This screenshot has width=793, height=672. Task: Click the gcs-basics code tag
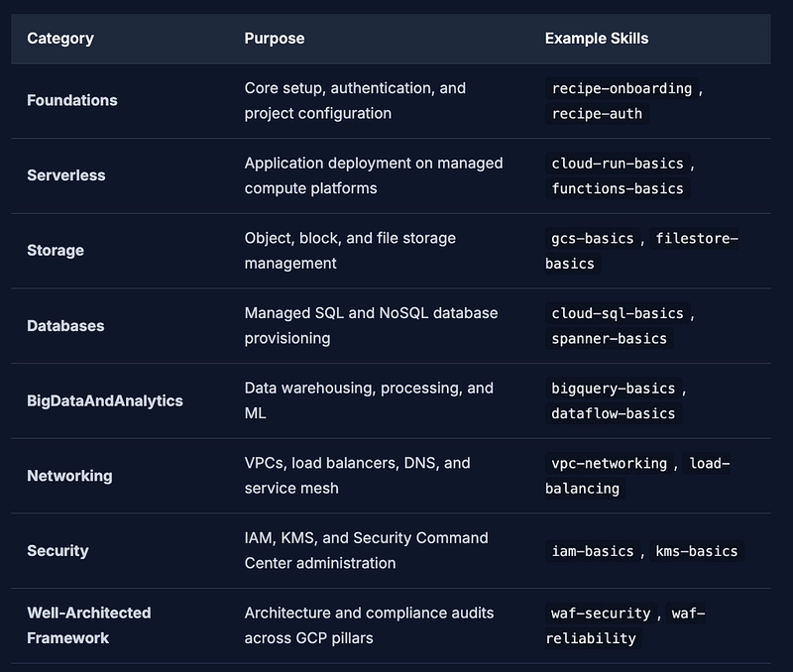(592, 238)
